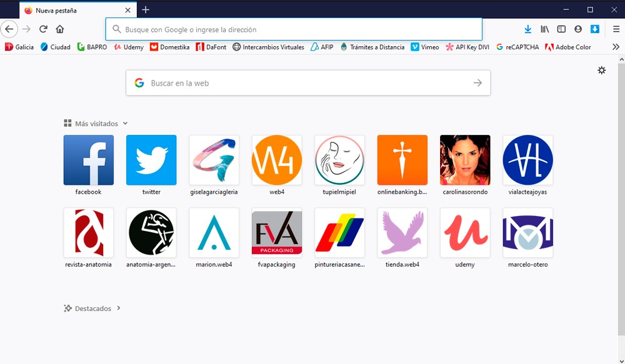The height and width of the screenshot is (364, 625).
Task: Open new tab page settings gear
Action: pos(601,71)
